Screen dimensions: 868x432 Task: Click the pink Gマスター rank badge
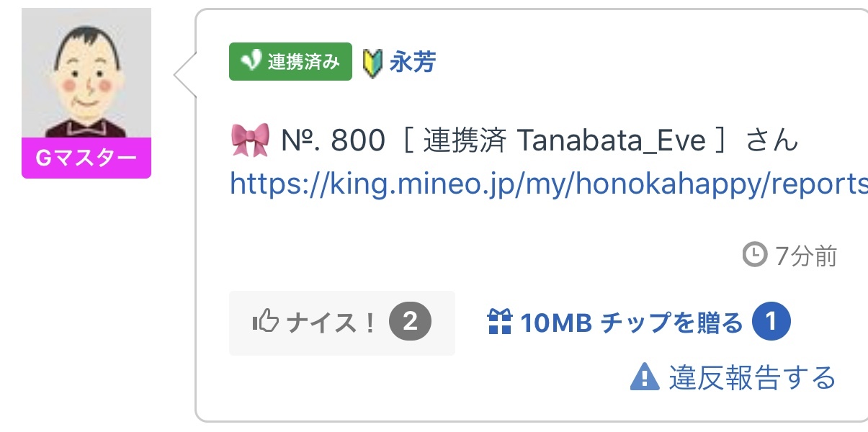pos(86,158)
